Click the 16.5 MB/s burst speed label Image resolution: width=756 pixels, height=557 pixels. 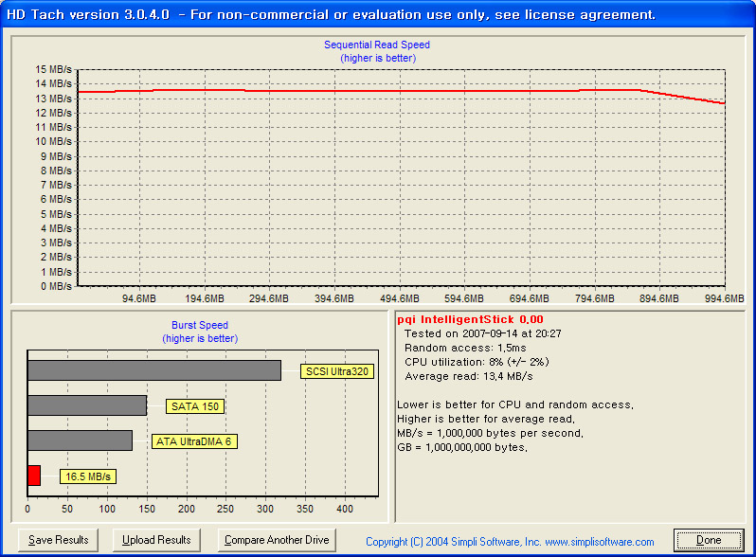pyautogui.click(x=88, y=476)
